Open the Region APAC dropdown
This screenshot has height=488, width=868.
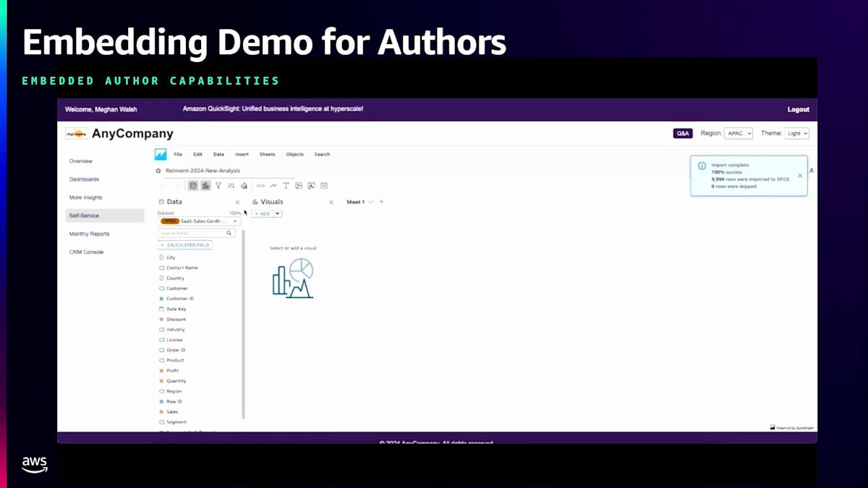coord(739,133)
